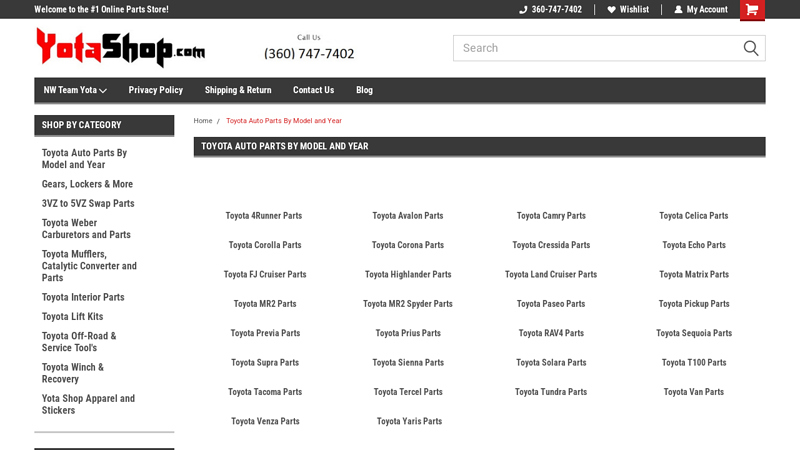Expand the NW Team Yota dropdown
The height and width of the screenshot is (450, 800).
pos(75,90)
